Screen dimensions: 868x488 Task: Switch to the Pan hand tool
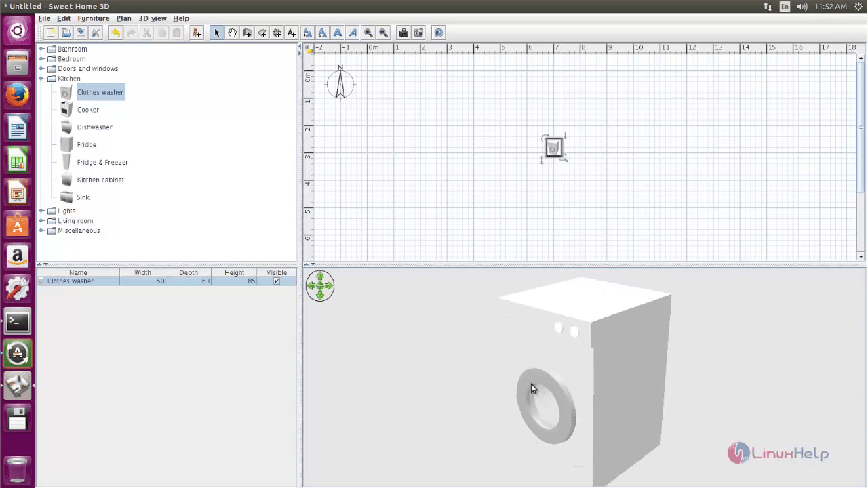tap(232, 33)
